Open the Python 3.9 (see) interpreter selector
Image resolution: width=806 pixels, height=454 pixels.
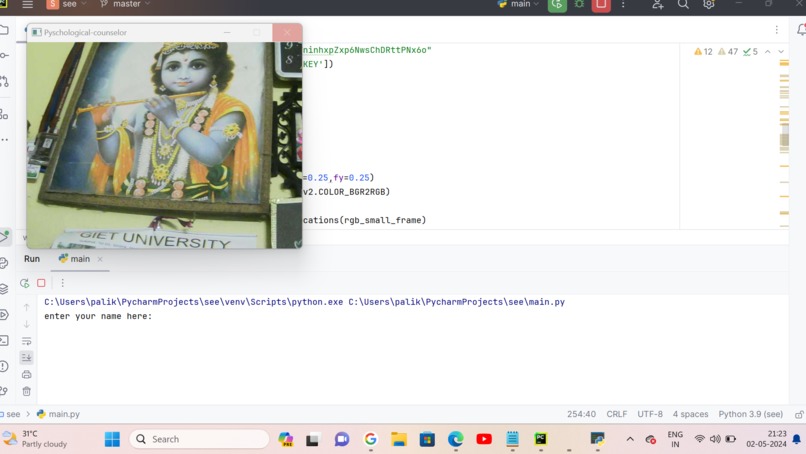[x=750, y=414]
